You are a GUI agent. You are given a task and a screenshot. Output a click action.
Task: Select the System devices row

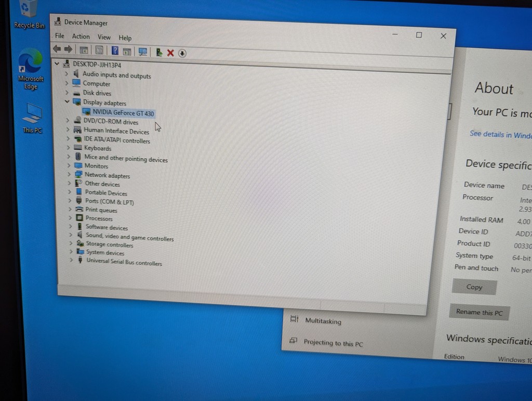[x=105, y=252]
